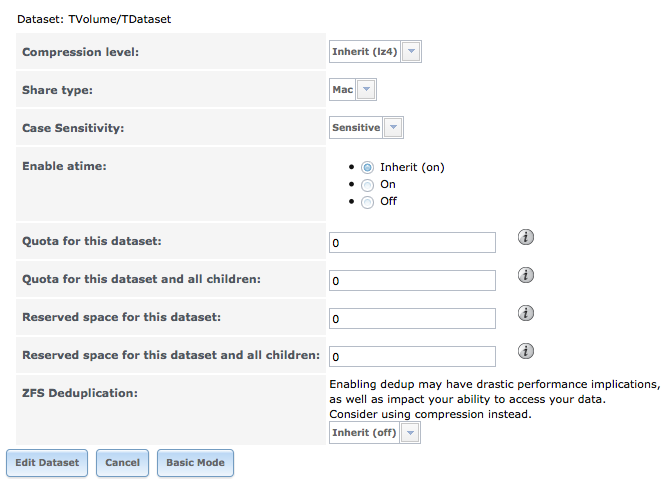667x485 pixels.
Task: Click the Edit Dataset button
Action: [x=47, y=463]
